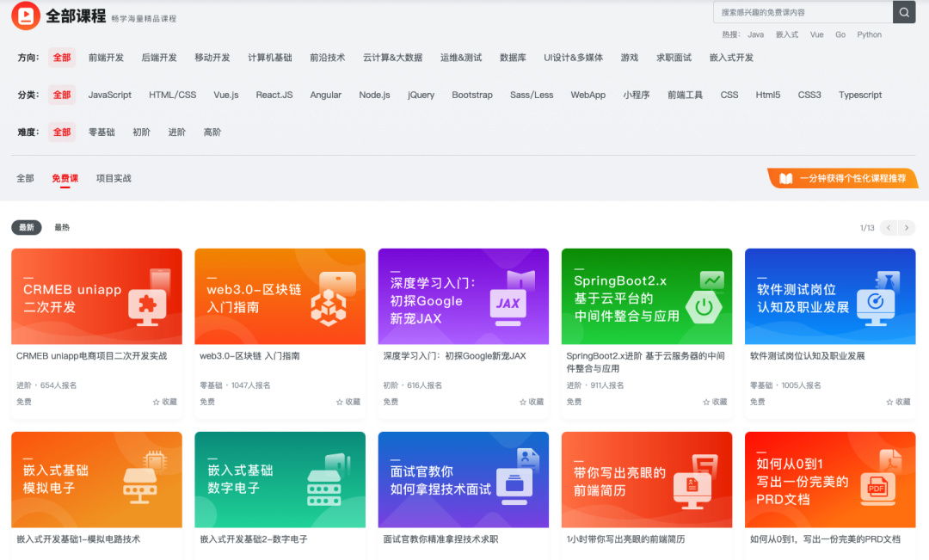Go to next course page arrow
Screen dimensions: 929x560
[x=907, y=228]
